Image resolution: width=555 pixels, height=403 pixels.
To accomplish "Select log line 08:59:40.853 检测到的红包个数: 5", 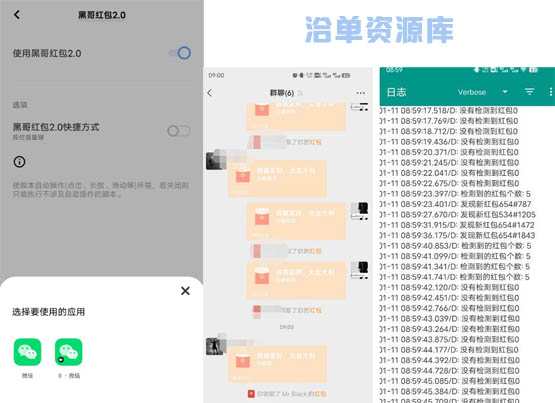I will point(455,246).
